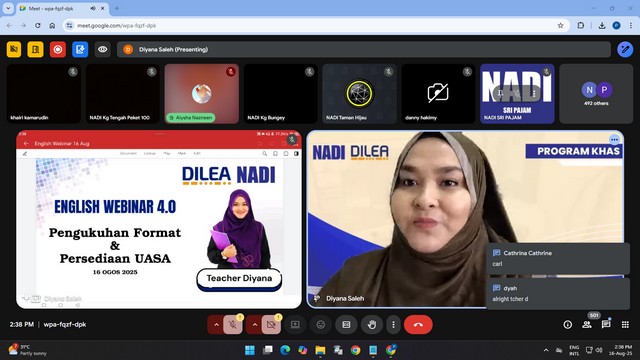
Task: Open chat with everyone panel
Action: pyautogui.click(x=606, y=324)
